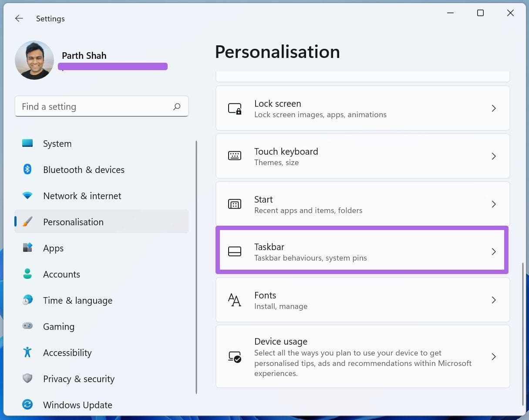Click the Privacy shield icon
Screen dimensions: 529x420
coord(27,378)
